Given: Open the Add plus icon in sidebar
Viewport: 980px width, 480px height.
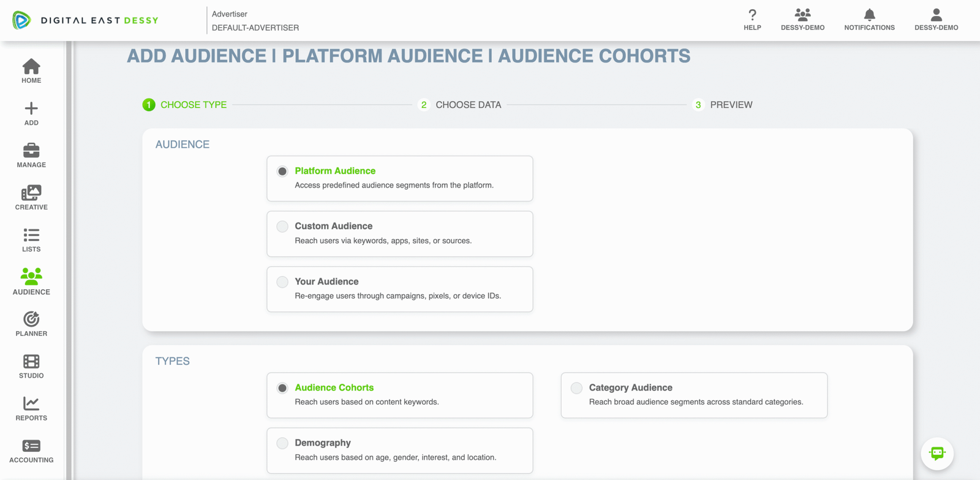Looking at the screenshot, I should (x=31, y=109).
